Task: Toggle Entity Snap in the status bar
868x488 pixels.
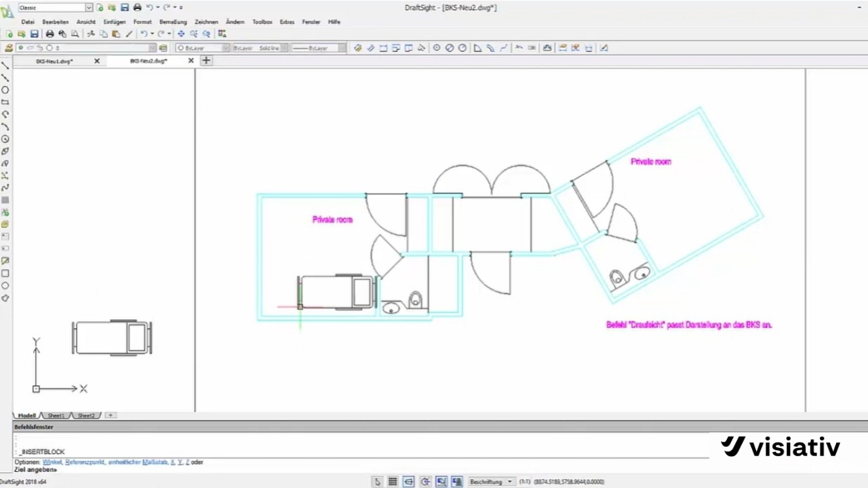Action: click(441, 482)
